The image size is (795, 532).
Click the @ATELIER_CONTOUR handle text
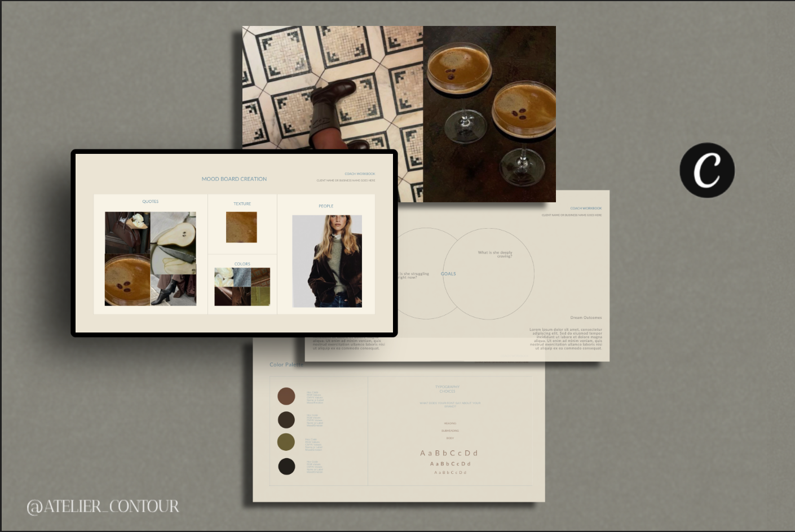click(x=103, y=507)
